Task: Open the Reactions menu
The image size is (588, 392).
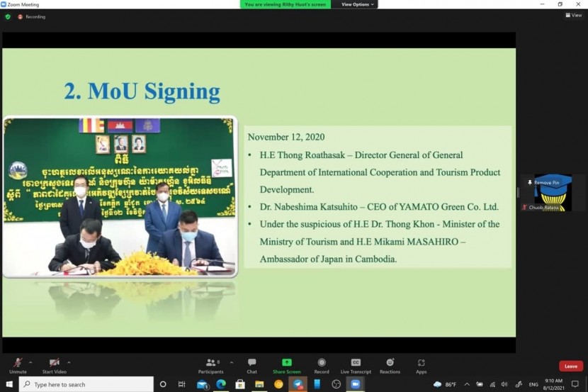Action: point(390,365)
